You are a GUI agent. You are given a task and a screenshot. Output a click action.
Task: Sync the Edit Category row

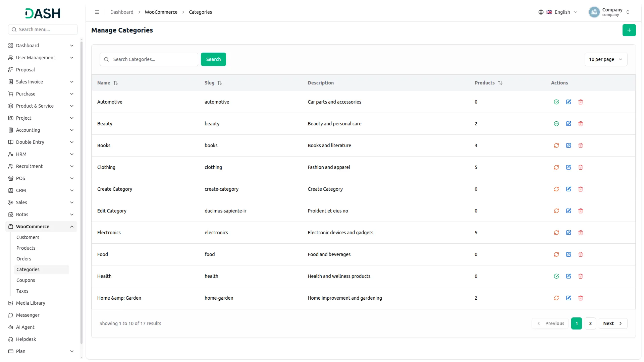pos(556,211)
